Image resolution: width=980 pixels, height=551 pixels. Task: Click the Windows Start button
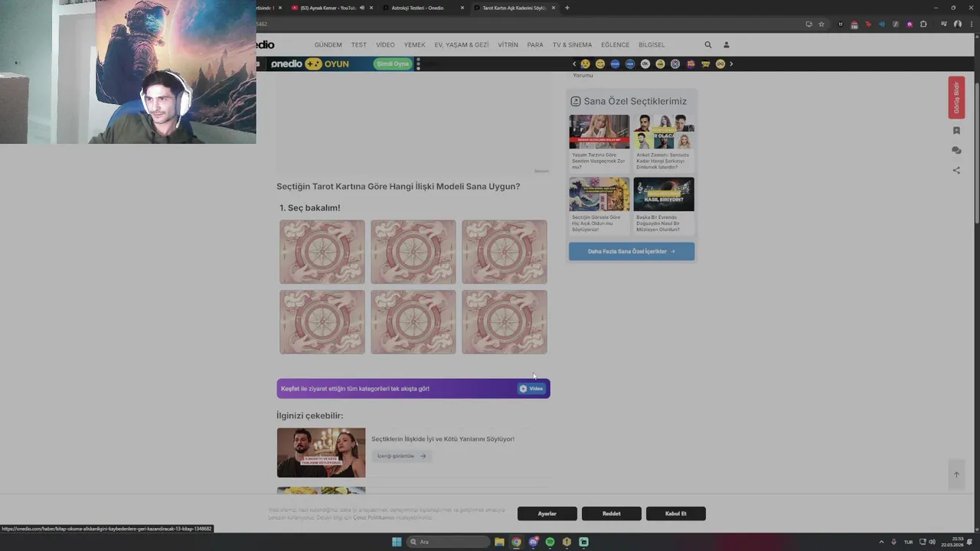pyautogui.click(x=397, y=542)
